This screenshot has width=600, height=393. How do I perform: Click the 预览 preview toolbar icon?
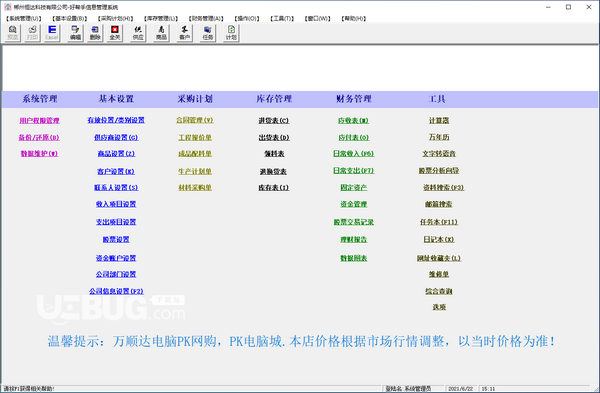click(13, 33)
